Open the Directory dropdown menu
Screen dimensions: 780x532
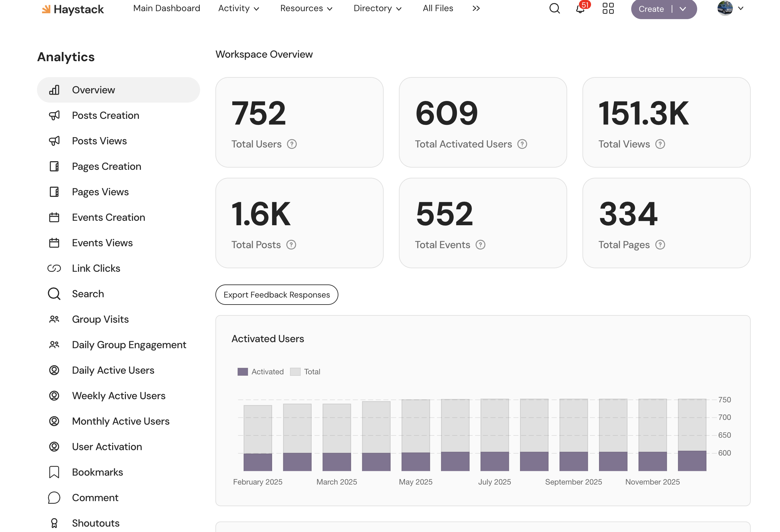pyautogui.click(x=377, y=8)
